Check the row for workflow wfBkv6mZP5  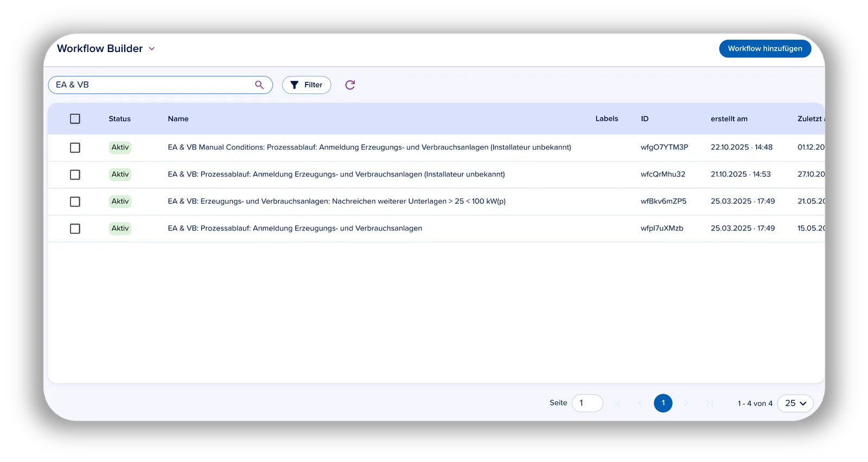coord(75,202)
